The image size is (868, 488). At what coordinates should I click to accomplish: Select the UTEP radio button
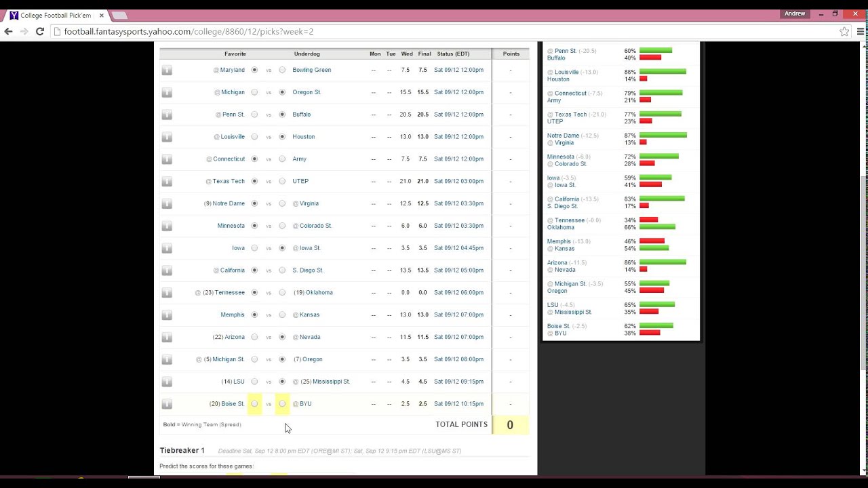[282, 182]
